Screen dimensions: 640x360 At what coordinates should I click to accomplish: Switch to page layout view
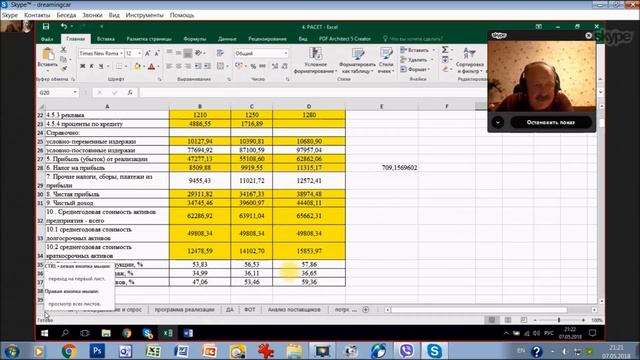[x=508, y=320]
